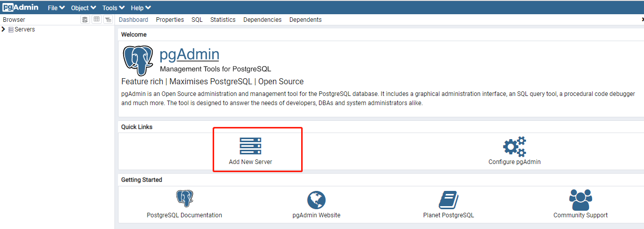Switch to the SQL tab

tap(197, 20)
